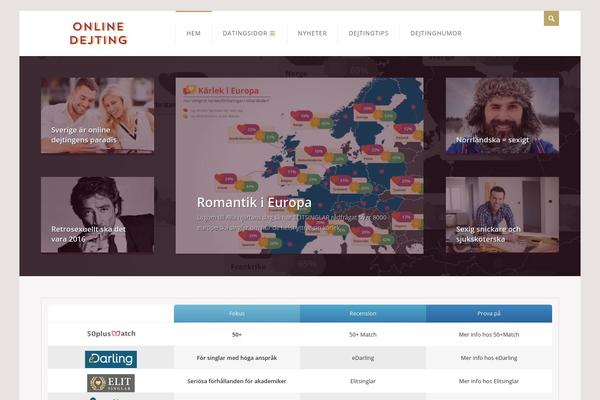This screenshot has height=400, width=600.
Task: Open the search icon button
Action: (551, 18)
